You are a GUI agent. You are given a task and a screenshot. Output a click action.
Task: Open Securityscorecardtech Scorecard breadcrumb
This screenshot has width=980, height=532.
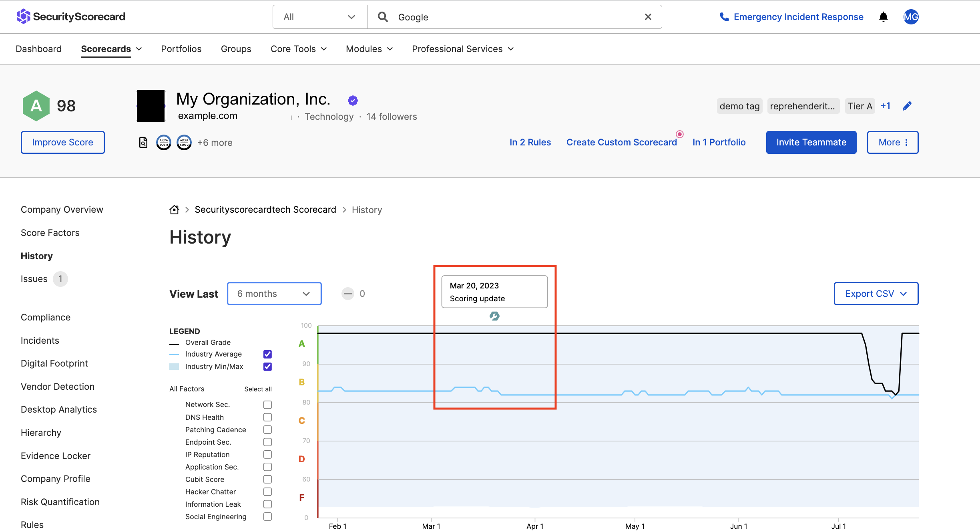pyautogui.click(x=265, y=210)
